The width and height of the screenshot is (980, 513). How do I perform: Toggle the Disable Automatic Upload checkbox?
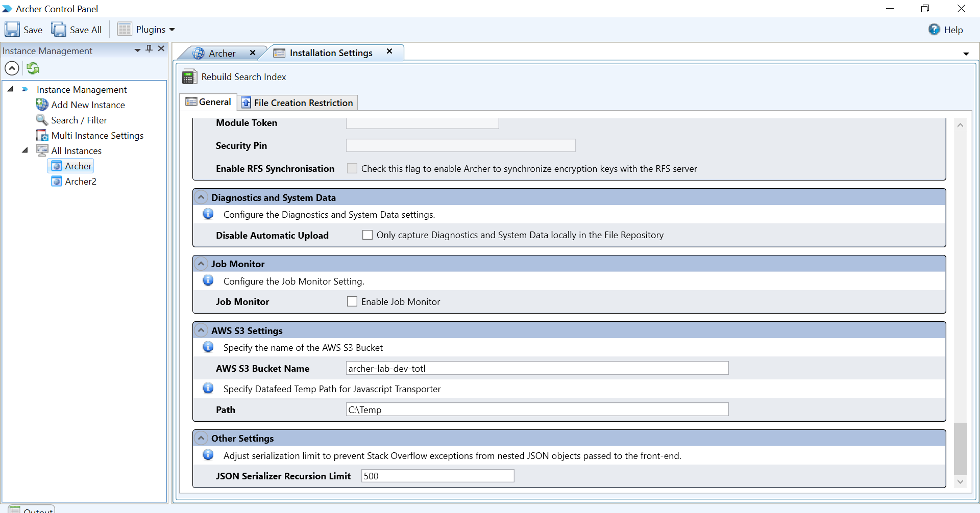(x=367, y=235)
